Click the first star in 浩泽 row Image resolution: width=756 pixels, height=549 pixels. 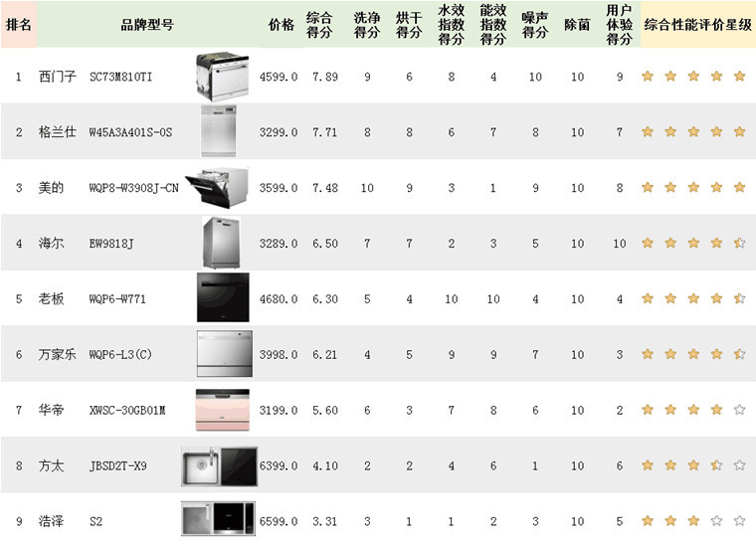click(648, 520)
